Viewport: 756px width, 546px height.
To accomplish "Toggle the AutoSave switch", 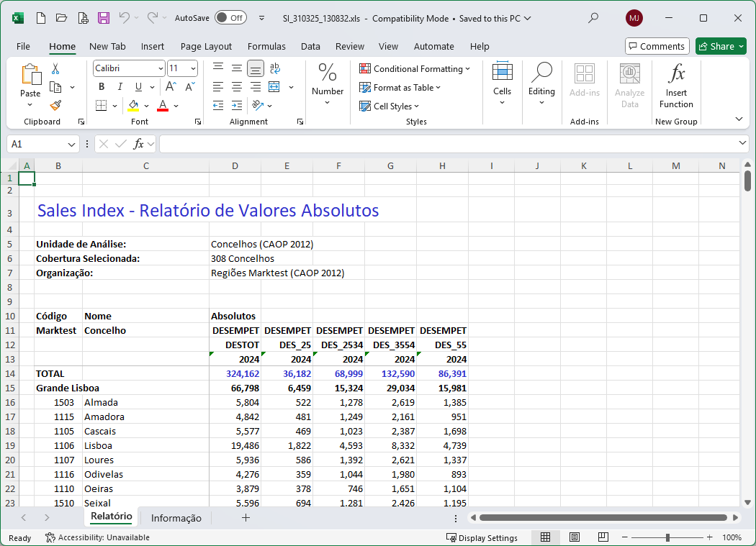I will 230,18.
